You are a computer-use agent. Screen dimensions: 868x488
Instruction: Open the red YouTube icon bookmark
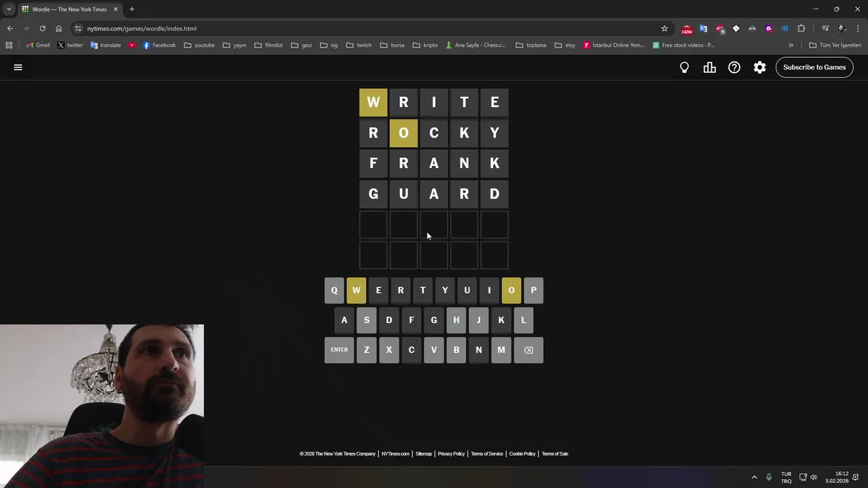(132, 45)
